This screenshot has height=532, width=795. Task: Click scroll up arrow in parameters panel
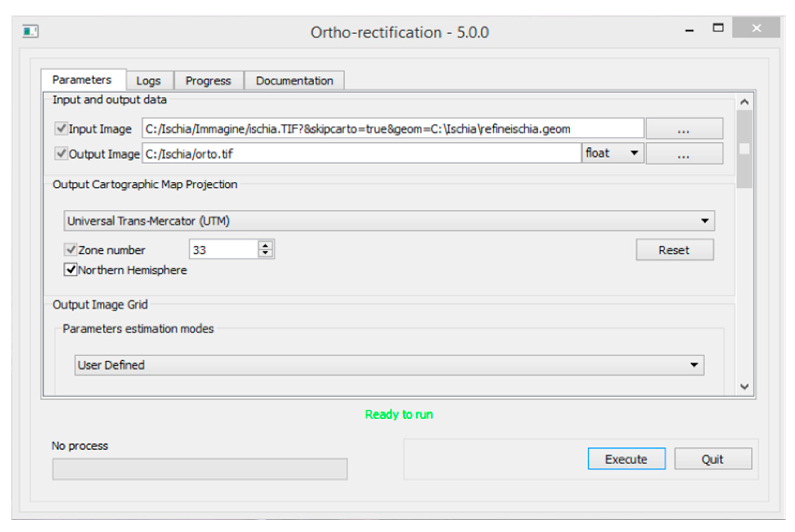click(744, 102)
